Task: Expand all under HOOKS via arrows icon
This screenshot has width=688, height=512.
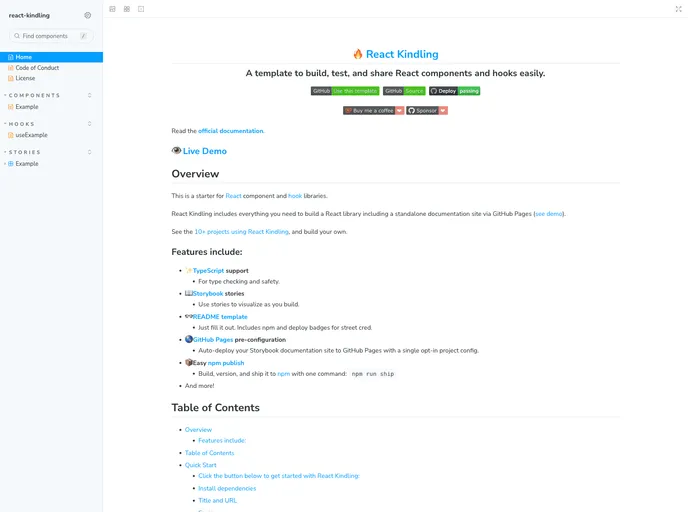Action: (90, 124)
